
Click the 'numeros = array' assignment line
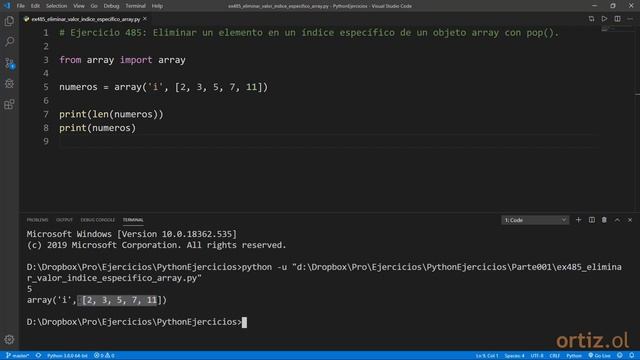pyautogui.click(x=163, y=87)
